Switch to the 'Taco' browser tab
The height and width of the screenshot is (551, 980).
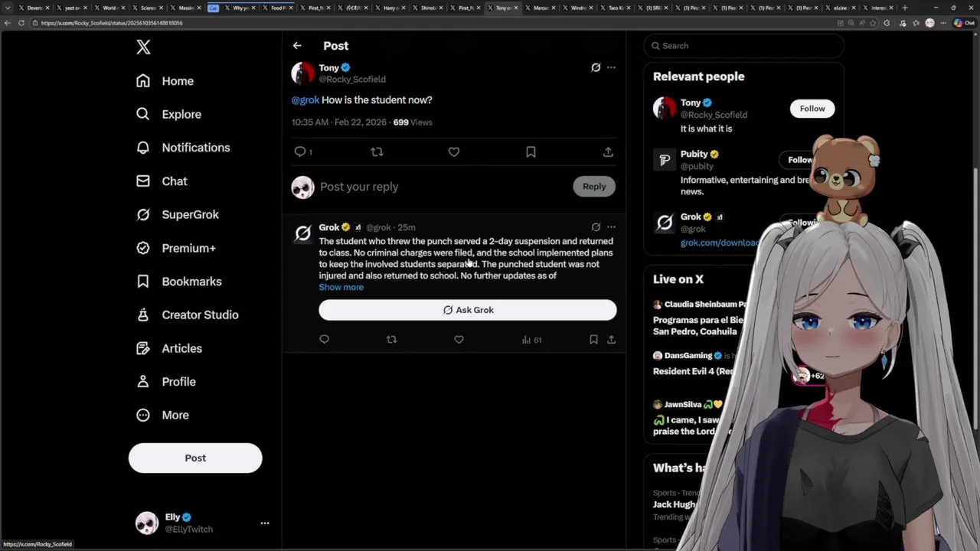(x=615, y=8)
